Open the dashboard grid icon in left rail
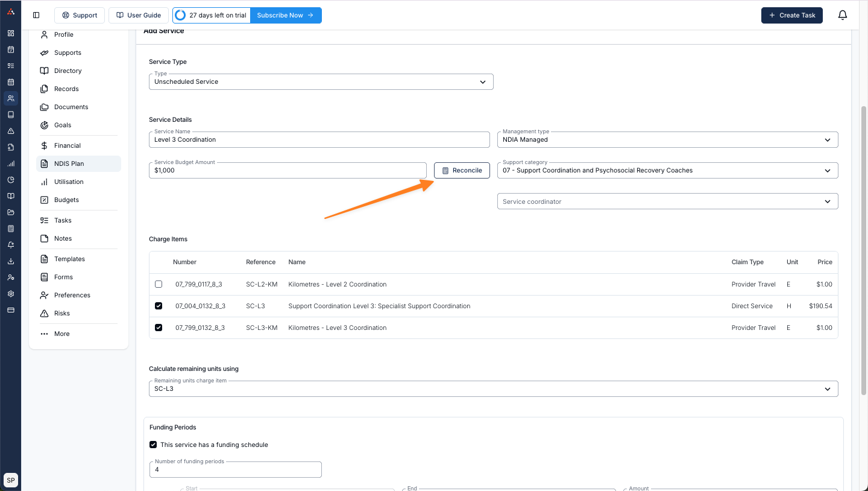The height and width of the screenshot is (491, 868). (10, 33)
